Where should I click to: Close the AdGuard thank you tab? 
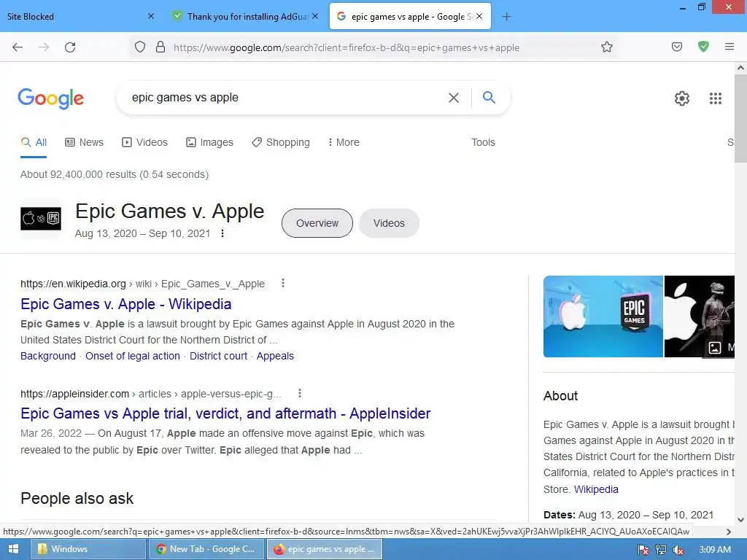(315, 16)
